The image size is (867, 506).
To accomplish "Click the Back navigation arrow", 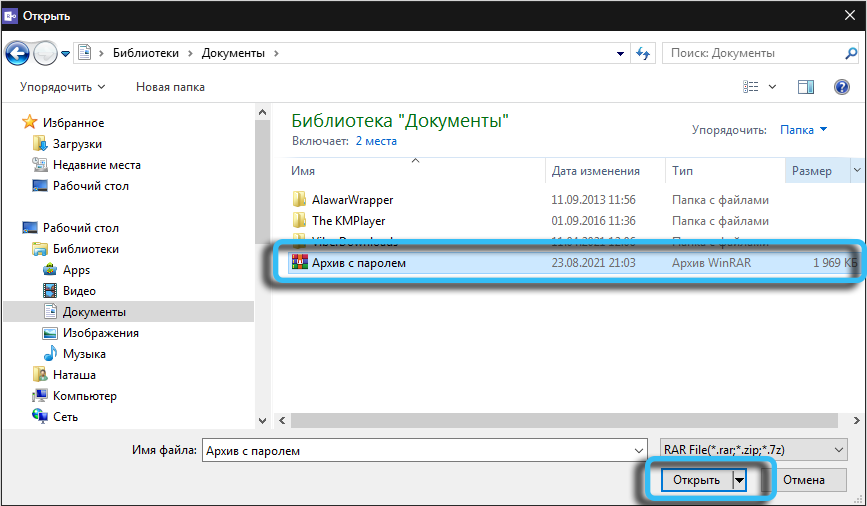I will [x=18, y=53].
